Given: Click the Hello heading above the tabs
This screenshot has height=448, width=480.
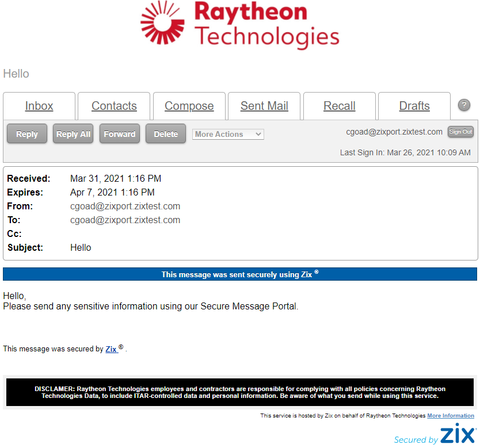Looking at the screenshot, I should 16,74.
